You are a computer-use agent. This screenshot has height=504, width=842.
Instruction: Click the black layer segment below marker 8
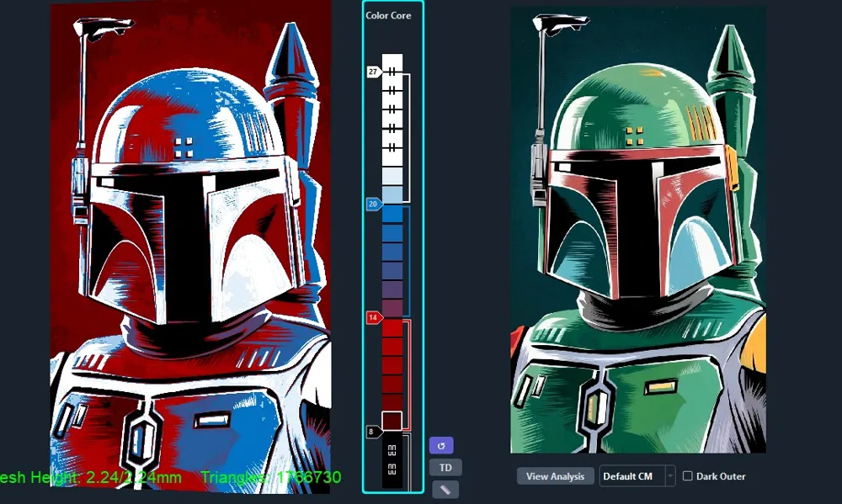point(392,460)
